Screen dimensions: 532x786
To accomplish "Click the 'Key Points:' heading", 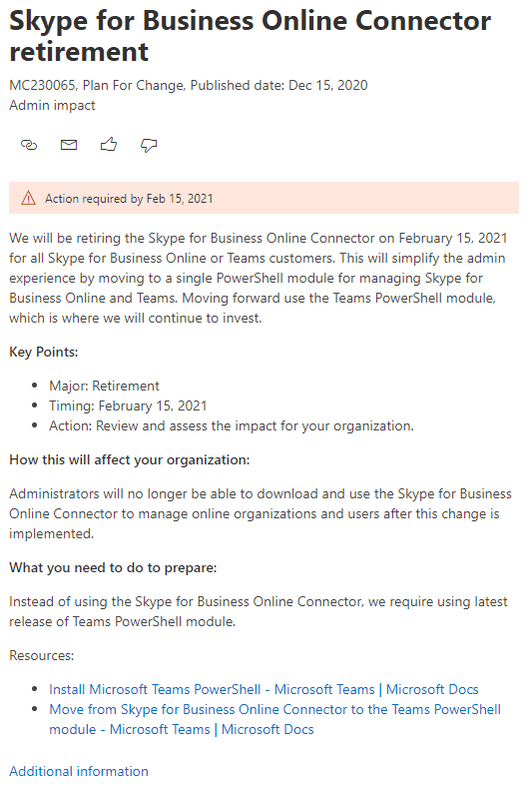I will tap(44, 353).
